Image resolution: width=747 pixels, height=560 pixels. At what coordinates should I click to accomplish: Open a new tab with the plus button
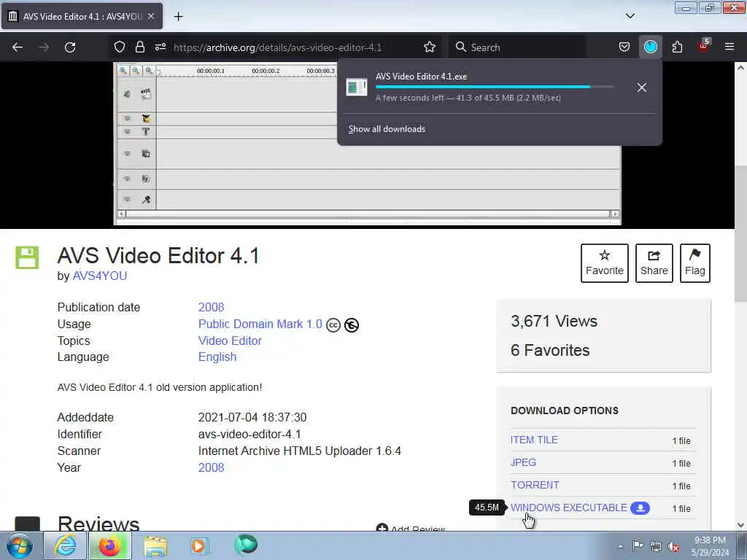click(178, 17)
